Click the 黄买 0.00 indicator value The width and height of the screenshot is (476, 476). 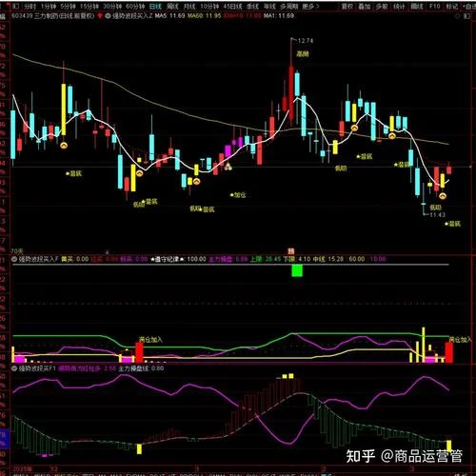tap(74, 259)
